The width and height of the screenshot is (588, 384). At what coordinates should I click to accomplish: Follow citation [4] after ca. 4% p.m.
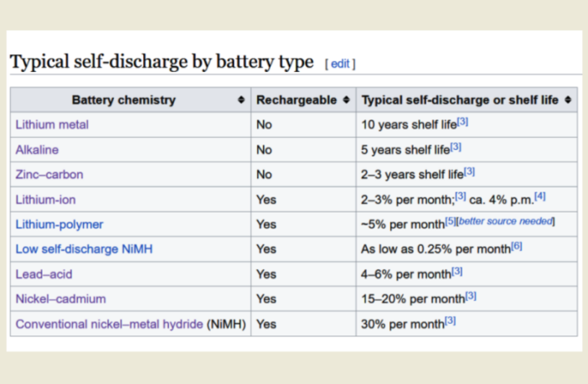click(x=540, y=196)
